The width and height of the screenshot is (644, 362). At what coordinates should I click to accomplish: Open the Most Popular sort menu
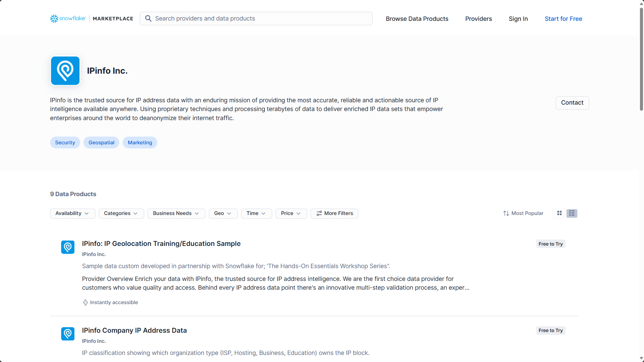[x=523, y=213]
